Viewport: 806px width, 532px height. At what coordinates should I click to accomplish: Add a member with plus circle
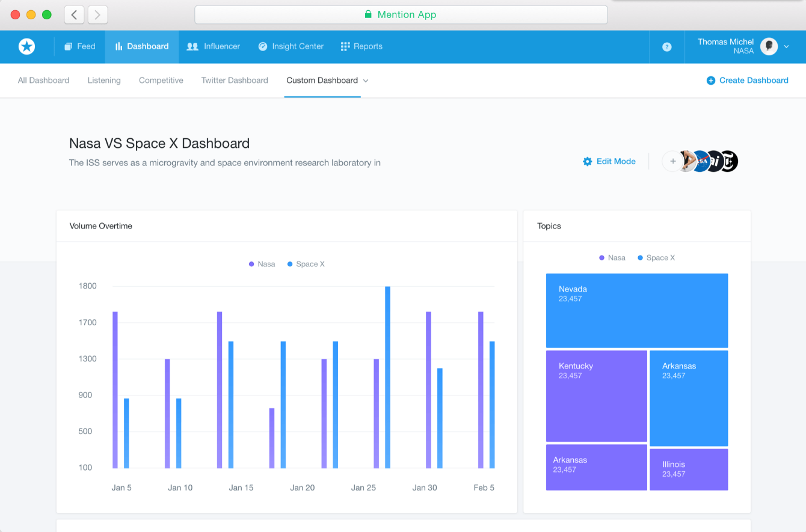point(672,161)
